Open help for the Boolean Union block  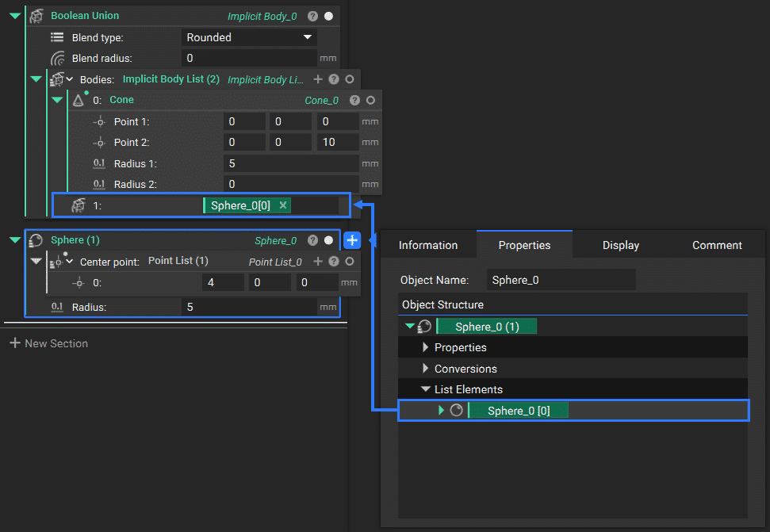tap(313, 16)
